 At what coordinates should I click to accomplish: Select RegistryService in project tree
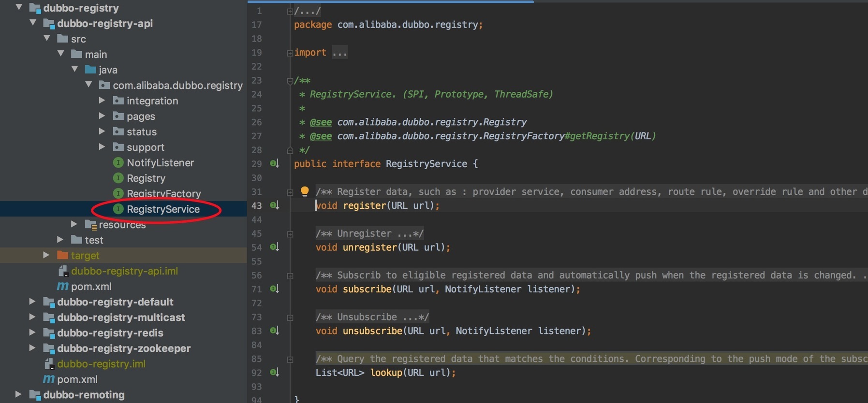[x=163, y=209]
